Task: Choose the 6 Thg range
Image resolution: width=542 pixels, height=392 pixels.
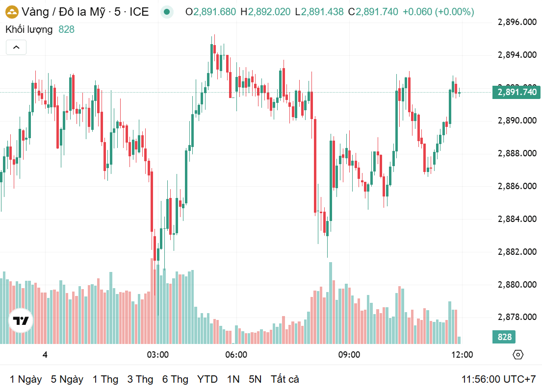Action: [175, 379]
